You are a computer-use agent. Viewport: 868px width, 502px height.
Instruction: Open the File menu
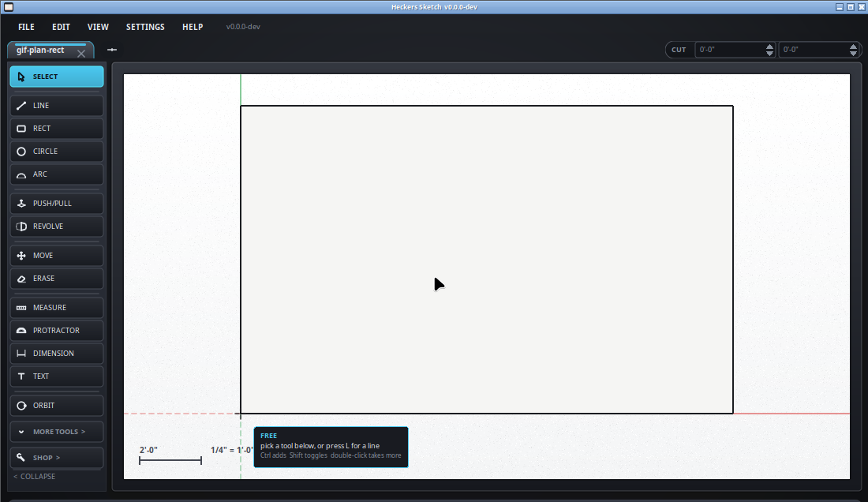(26, 27)
